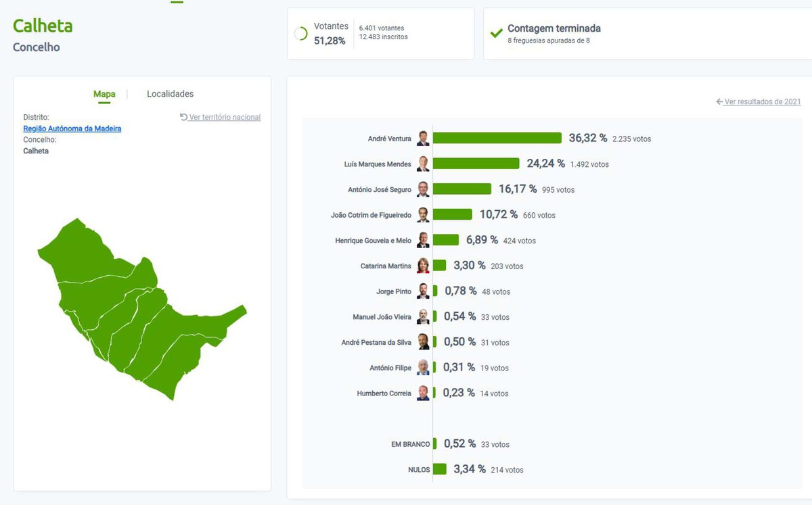
Task: Go to Ver território nacional
Action: (225, 117)
